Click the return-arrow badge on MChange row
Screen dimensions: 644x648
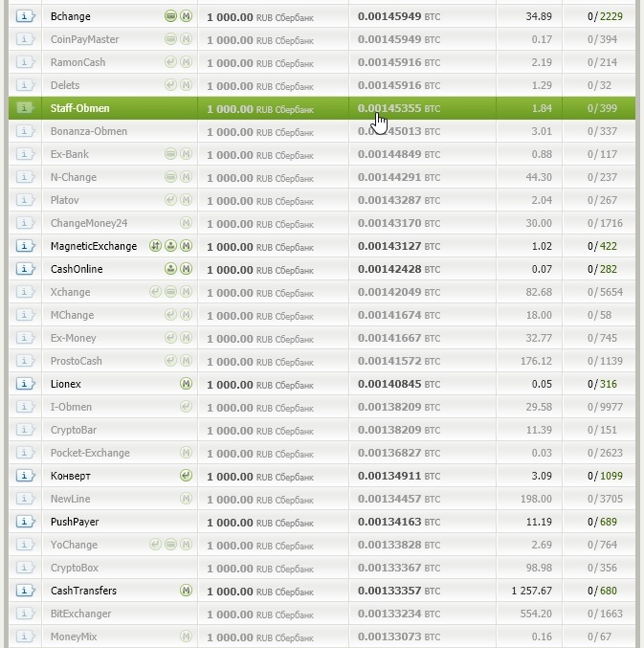click(170, 315)
